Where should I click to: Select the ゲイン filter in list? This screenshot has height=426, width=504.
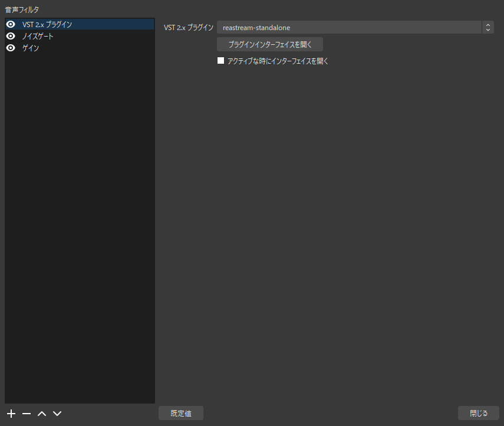pos(80,48)
